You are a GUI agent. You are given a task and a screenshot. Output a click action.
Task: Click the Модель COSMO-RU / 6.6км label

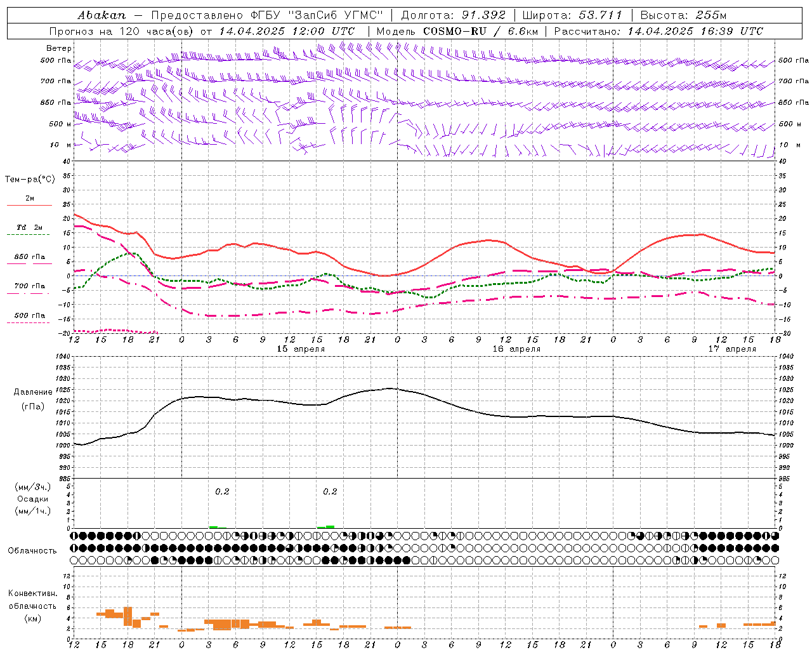457,31
